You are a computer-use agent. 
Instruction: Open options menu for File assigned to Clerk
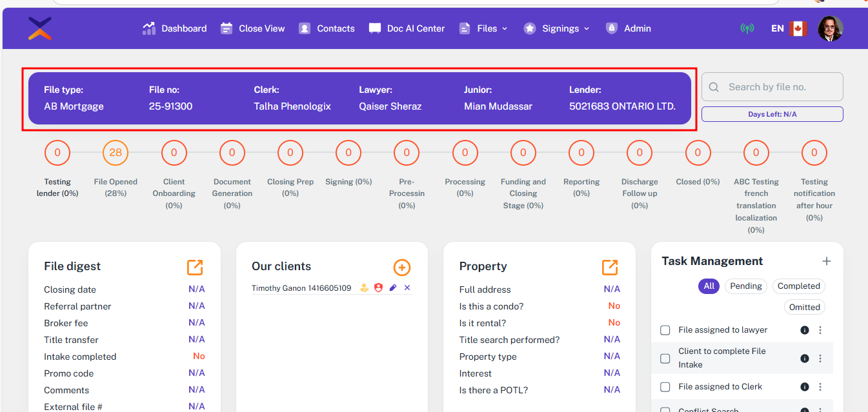820,387
